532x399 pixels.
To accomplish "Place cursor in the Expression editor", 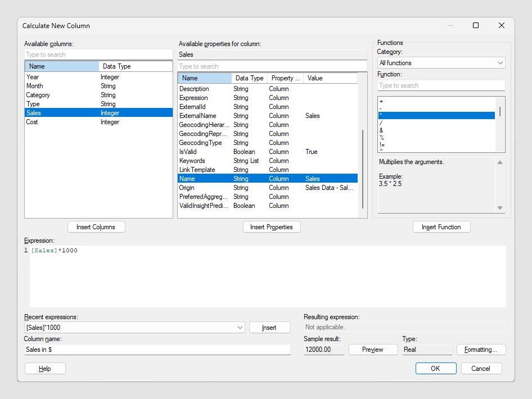I will click(268, 276).
